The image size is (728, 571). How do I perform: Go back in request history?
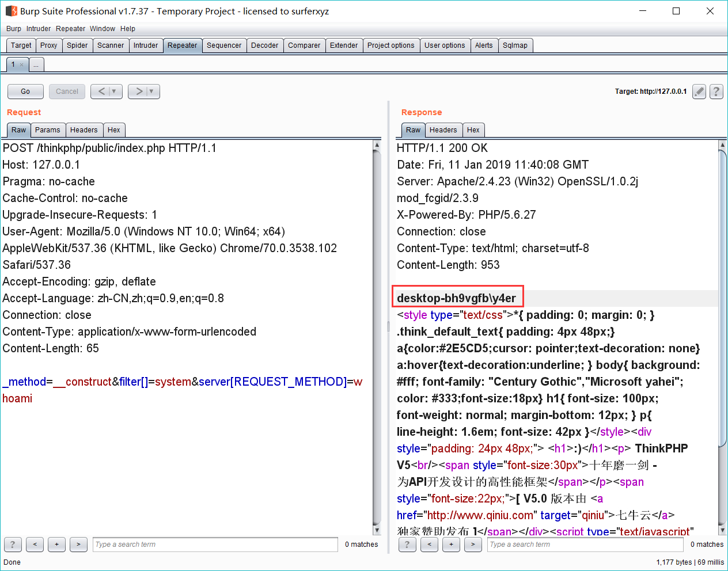pyautogui.click(x=101, y=91)
